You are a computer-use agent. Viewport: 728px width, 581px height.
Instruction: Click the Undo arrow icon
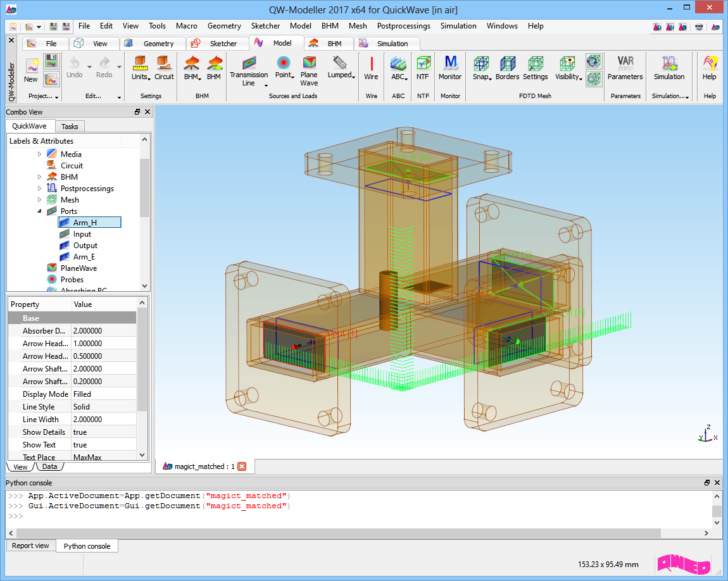point(74,62)
